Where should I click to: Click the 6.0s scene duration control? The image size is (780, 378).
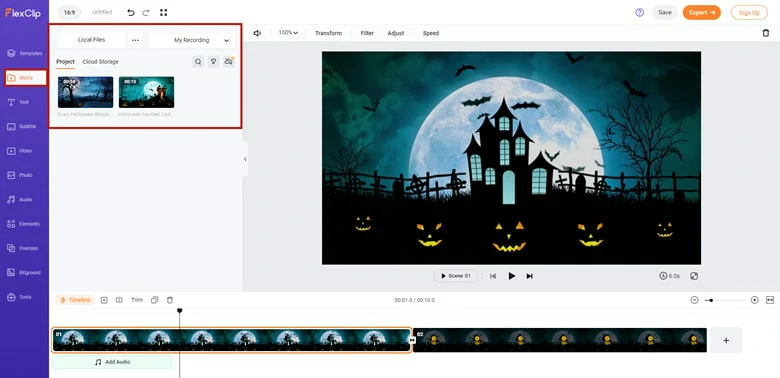[x=670, y=276]
